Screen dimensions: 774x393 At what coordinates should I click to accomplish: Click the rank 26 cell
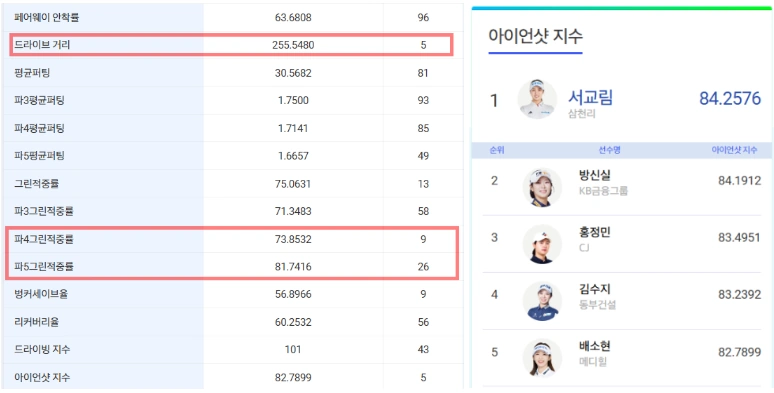423,267
